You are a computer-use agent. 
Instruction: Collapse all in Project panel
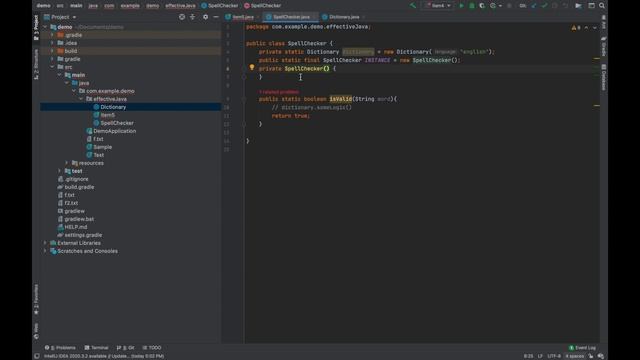coord(193,17)
